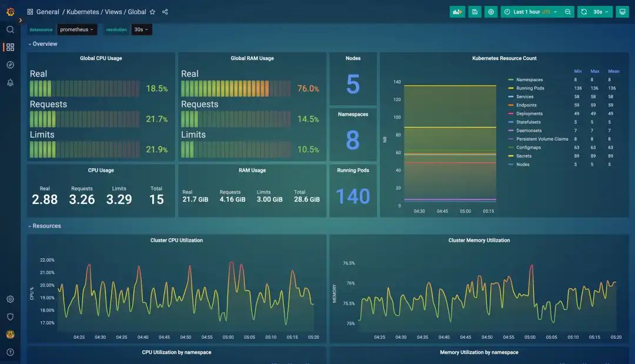Screen dimensions: 635x364
Task: Open the Last 1 hour time picker
Action: (x=530, y=12)
